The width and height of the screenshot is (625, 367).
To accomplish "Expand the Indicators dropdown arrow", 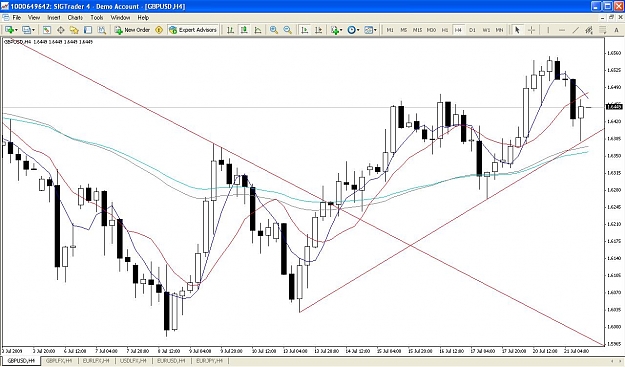I will [341, 30].
